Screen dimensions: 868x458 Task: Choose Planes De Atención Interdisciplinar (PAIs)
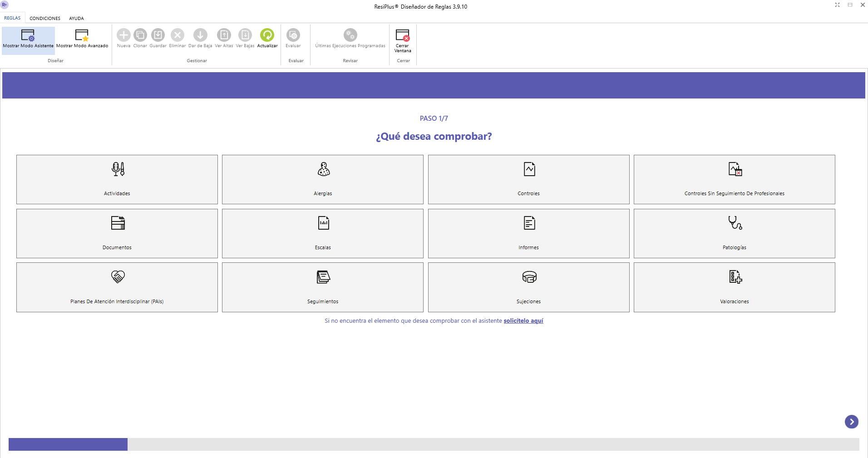click(117, 287)
